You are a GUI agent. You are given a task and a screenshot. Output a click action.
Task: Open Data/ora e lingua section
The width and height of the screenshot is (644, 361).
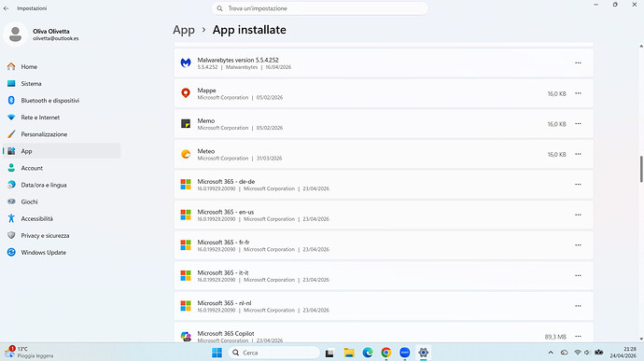click(x=62, y=185)
